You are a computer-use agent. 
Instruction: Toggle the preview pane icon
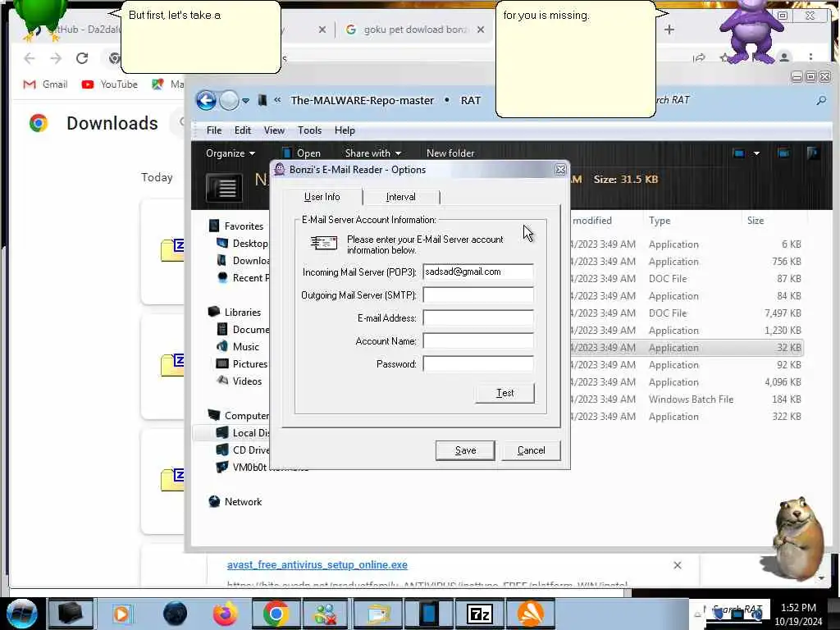tap(783, 153)
